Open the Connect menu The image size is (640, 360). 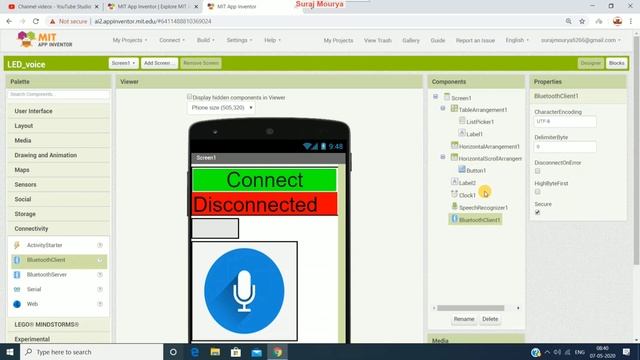[x=172, y=40]
